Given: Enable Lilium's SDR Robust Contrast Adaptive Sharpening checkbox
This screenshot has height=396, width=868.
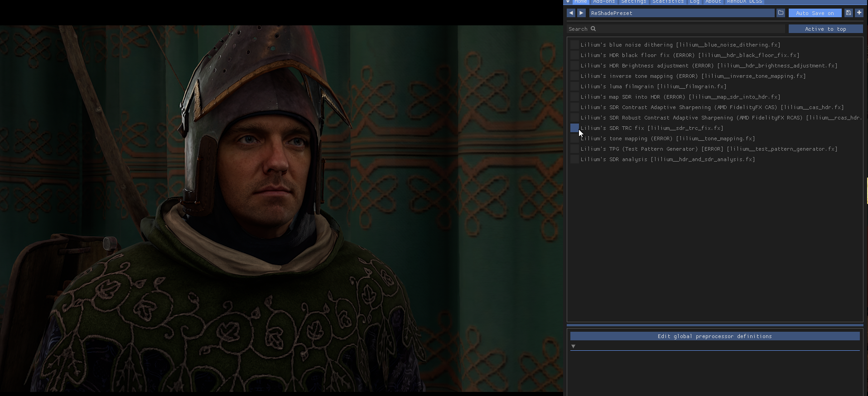Looking at the screenshot, I should 574,118.
